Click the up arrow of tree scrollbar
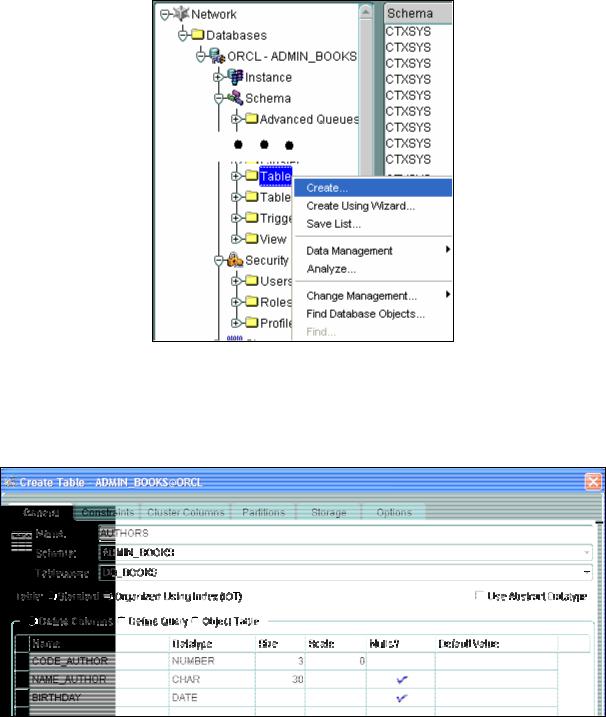The width and height of the screenshot is (606, 717). [365, 11]
